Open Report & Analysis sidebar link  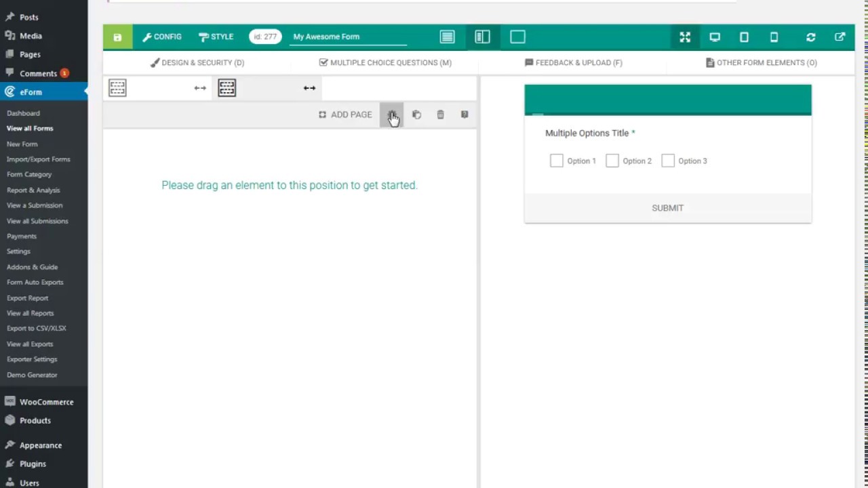coord(33,190)
